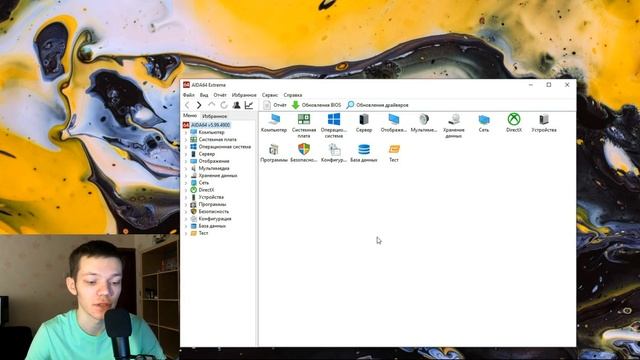
Task: Click the Хранение данных icon
Action: 454,125
